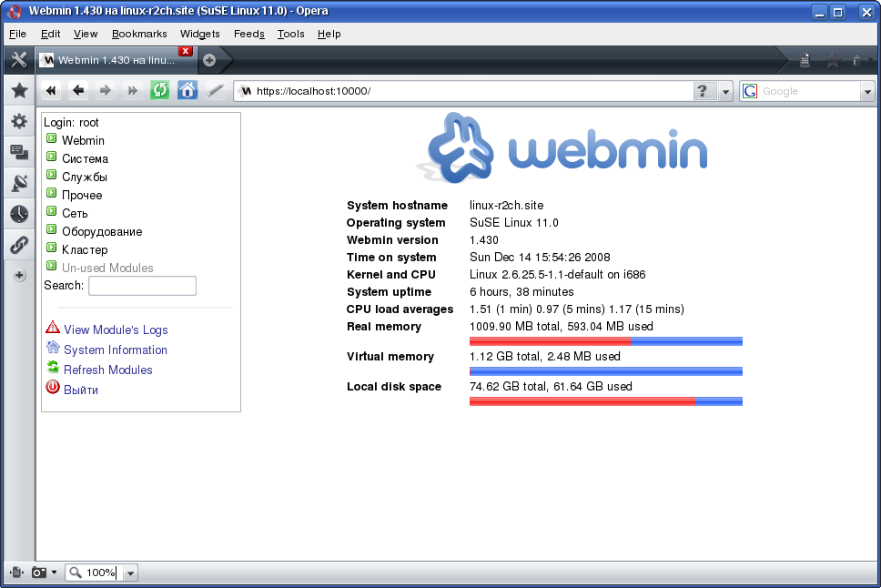Click the View Module's Logs warning icon
The width and height of the screenshot is (881, 588).
(53, 327)
